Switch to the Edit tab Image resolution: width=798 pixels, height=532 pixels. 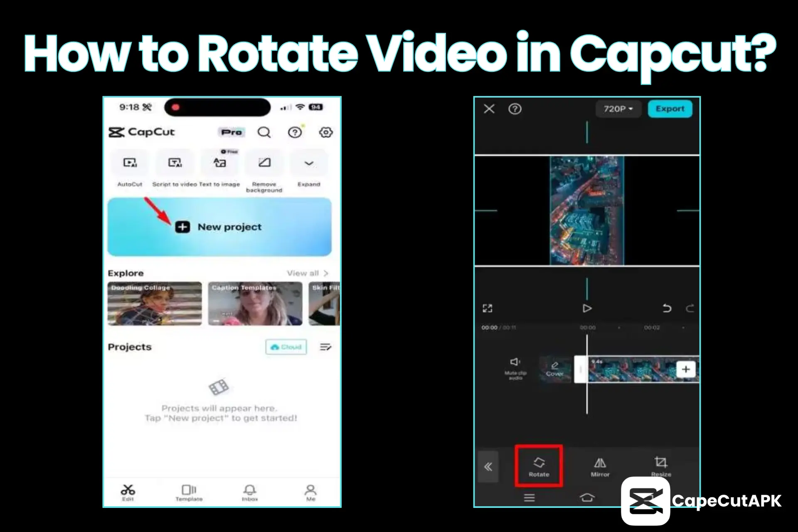(128, 493)
